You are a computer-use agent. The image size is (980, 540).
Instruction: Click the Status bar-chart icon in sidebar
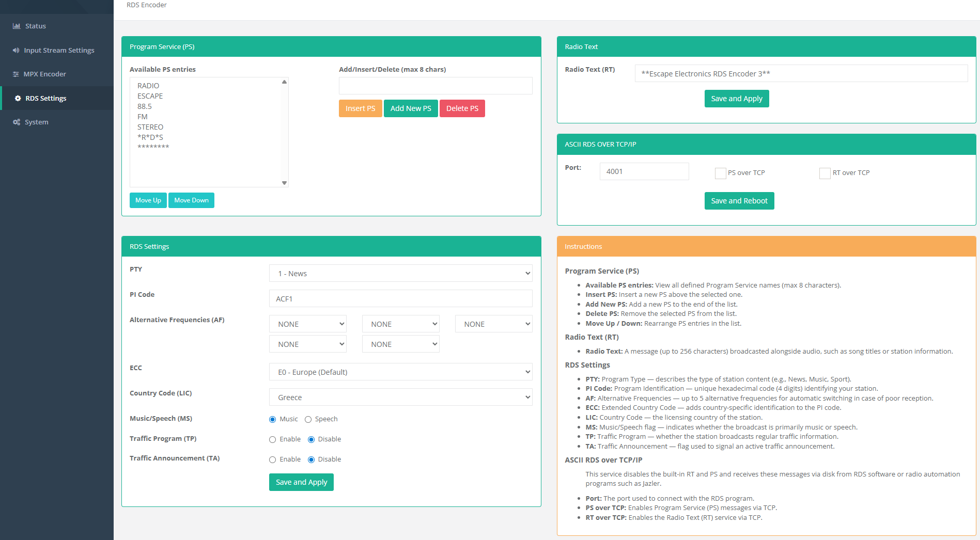point(17,26)
